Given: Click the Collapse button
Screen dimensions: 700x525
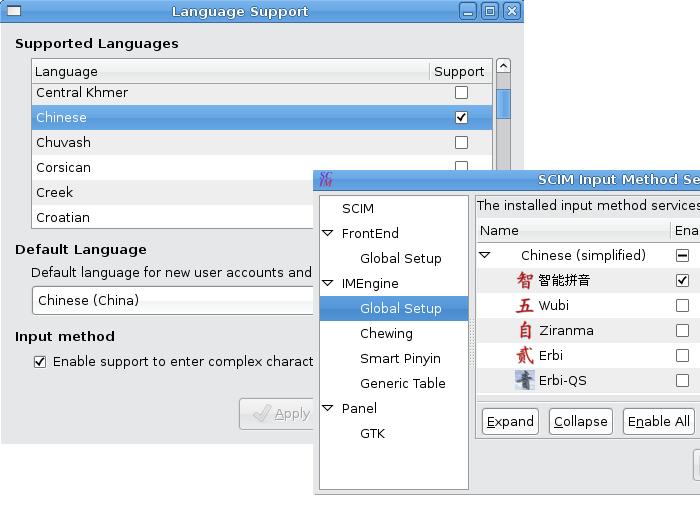Looking at the screenshot, I should [580, 421].
